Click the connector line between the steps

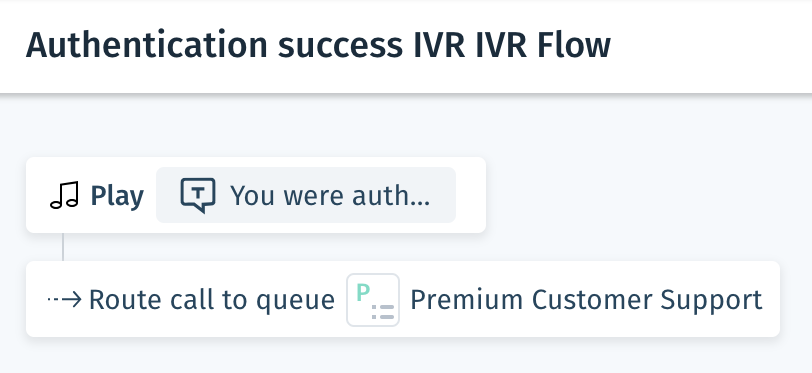click(x=63, y=247)
